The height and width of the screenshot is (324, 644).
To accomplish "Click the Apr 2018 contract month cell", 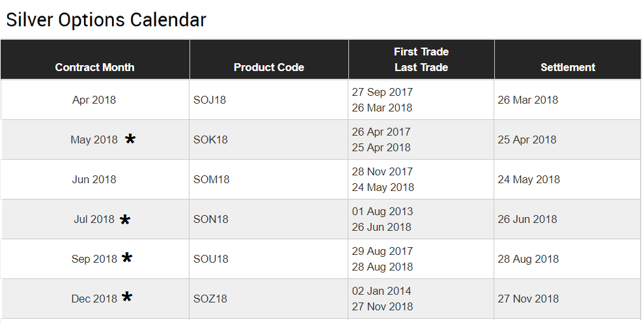I will tap(94, 100).
